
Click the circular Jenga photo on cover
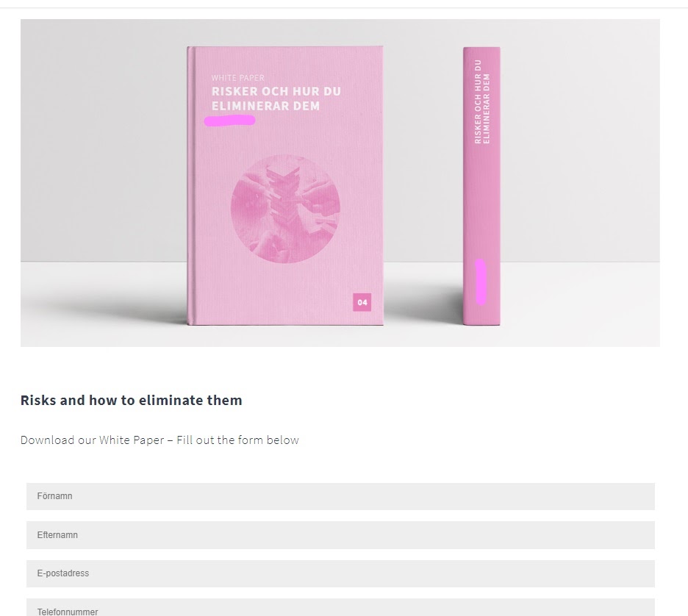click(x=285, y=209)
